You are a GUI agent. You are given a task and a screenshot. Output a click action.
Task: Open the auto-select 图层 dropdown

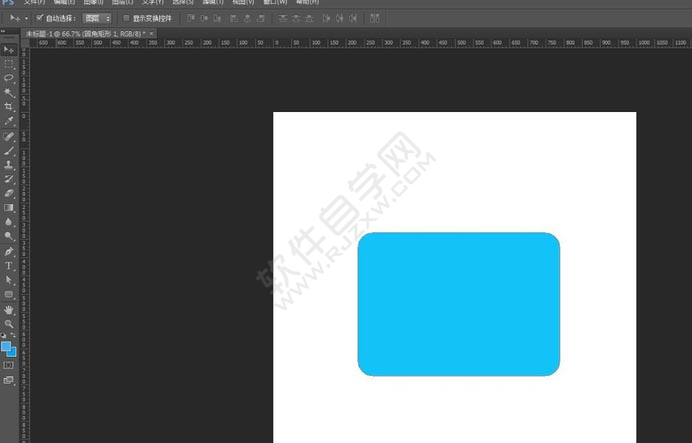97,18
